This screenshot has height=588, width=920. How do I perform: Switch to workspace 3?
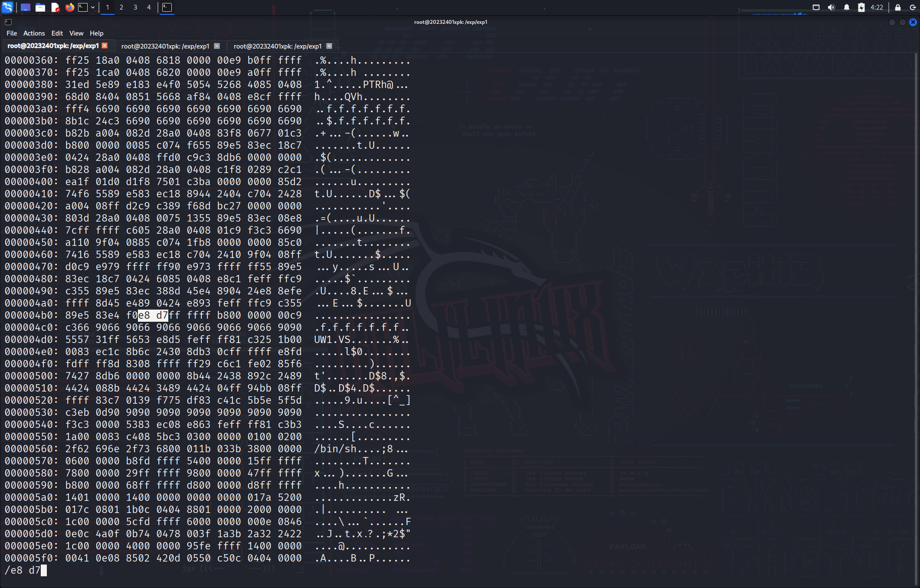135,7
